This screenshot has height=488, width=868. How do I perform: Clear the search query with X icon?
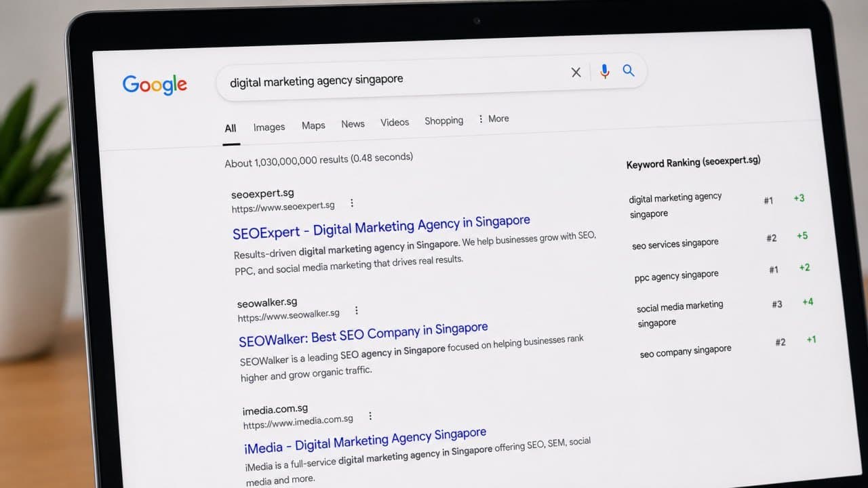pyautogui.click(x=576, y=72)
